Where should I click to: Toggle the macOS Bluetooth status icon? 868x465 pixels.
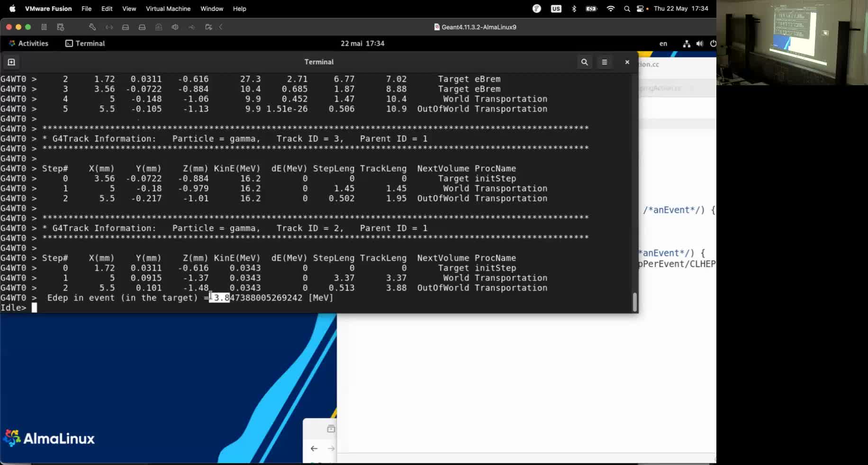click(574, 9)
